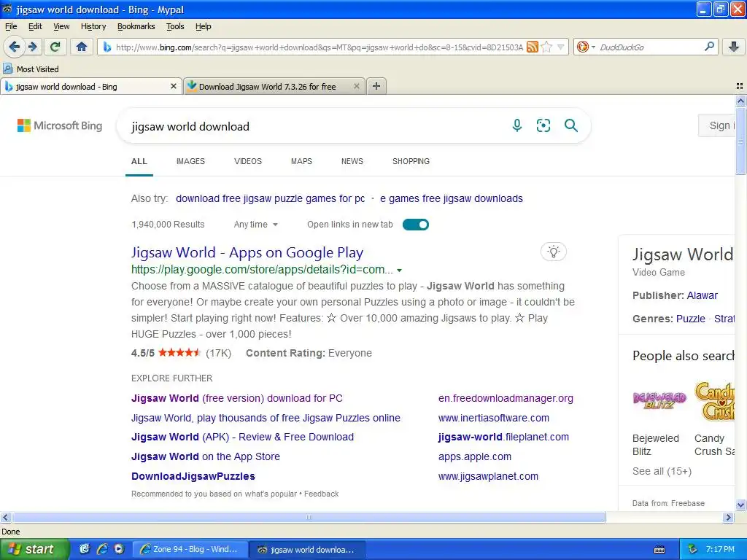Click the Sign in button
Viewport: 747px width, 560px height.
tap(718, 125)
